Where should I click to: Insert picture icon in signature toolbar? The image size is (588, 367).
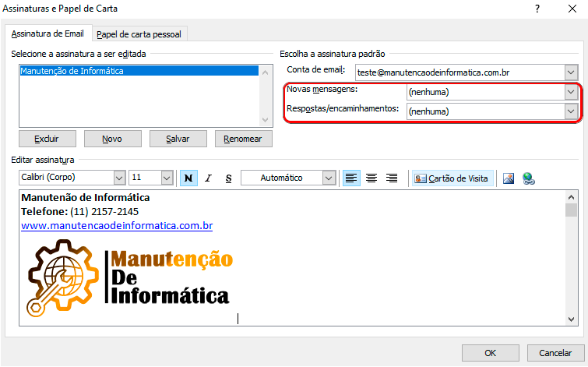(509, 178)
